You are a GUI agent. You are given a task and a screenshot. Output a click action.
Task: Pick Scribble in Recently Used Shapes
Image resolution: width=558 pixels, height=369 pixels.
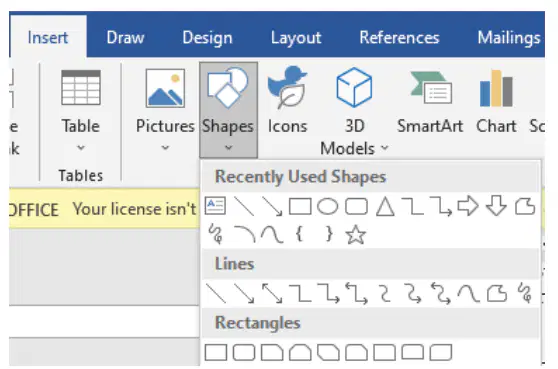coord(215,234)
